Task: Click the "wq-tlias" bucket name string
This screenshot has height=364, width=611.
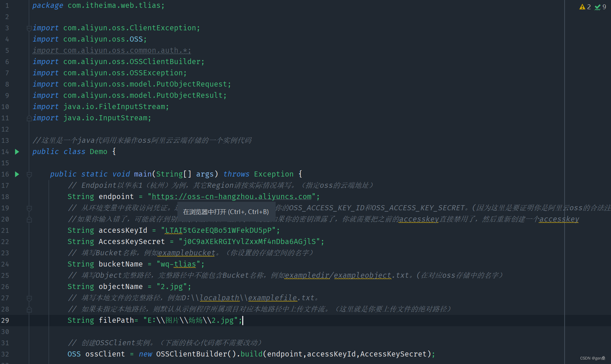Action: pyautogui.click(x=178, y=264)
